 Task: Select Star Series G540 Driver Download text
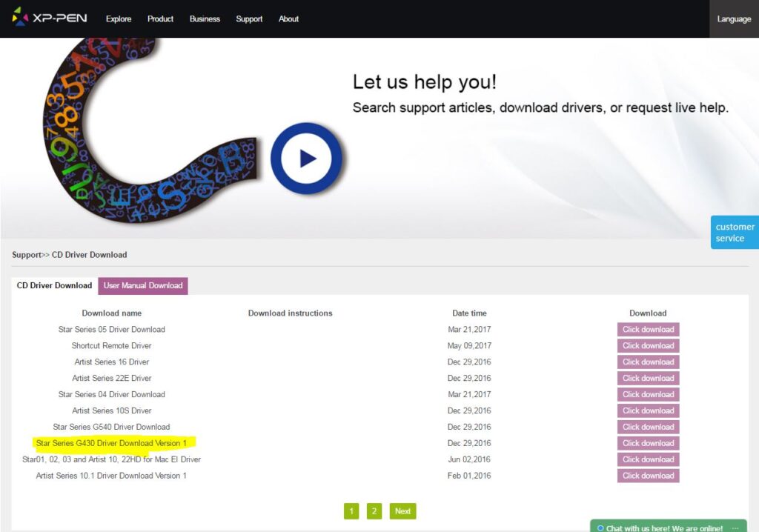(x=112, y=427)
